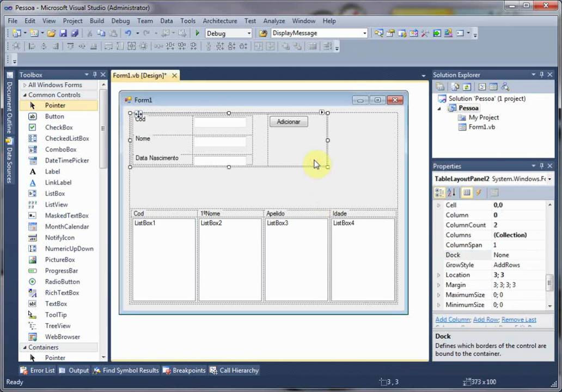562x392 pixels.
Task: Open the Debug menu
Action: click(120, 21)
